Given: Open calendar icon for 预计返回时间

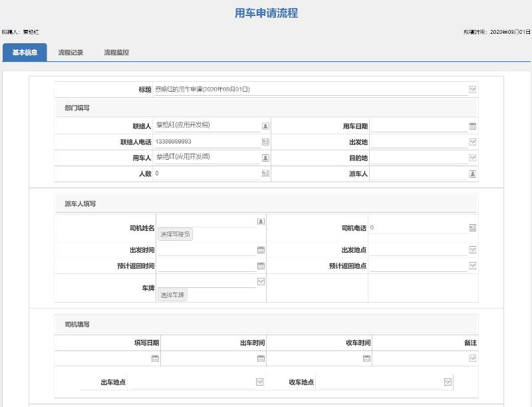Looking at the screenshot, I should 261,266.
